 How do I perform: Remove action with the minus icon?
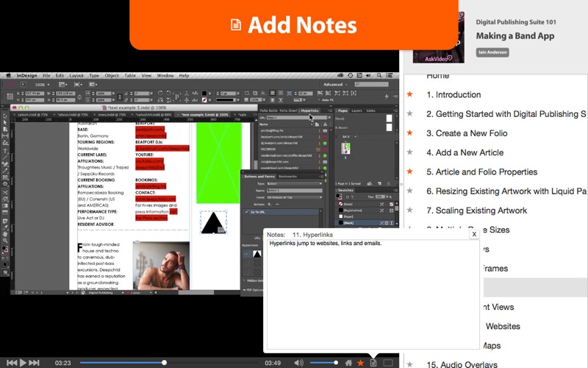click(x=277, y=204)
